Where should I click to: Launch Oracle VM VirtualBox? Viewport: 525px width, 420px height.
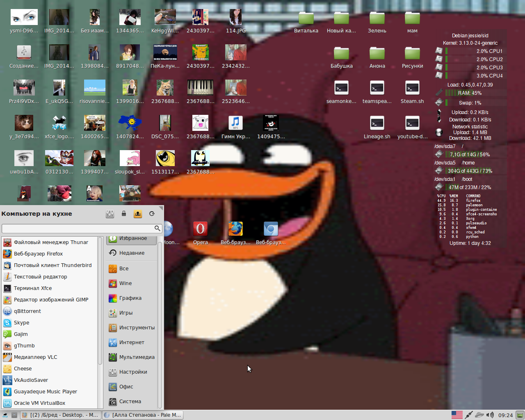point(49,403)
